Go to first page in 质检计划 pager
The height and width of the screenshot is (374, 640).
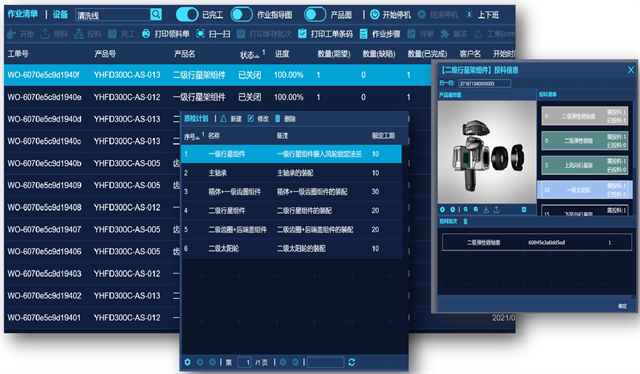pos(200,362)
